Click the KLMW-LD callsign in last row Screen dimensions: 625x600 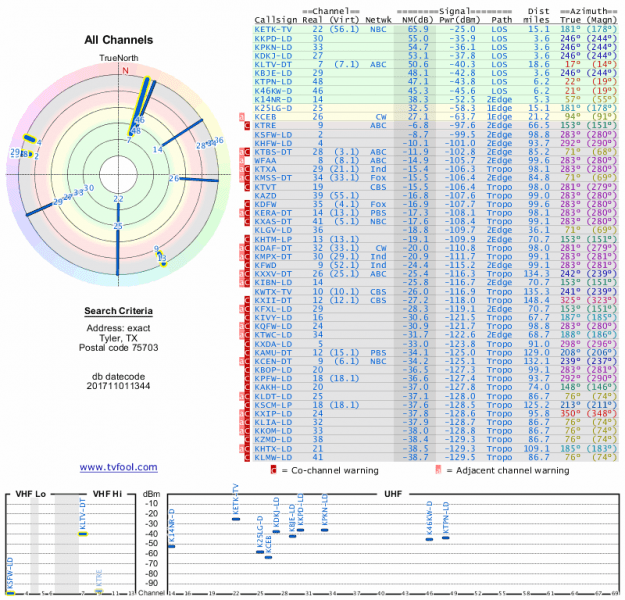(273, 457)
